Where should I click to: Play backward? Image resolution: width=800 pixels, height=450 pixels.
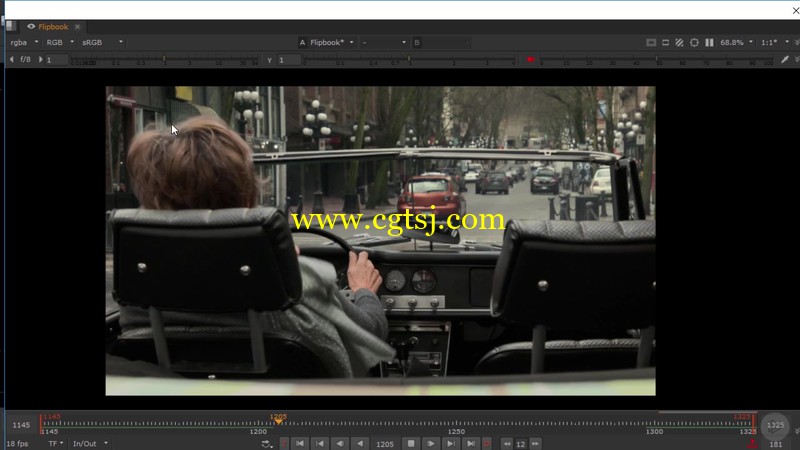click(x=360, y=443)
